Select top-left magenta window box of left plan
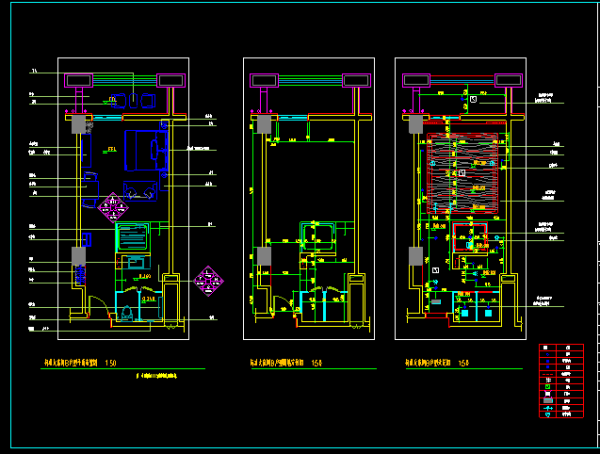600x454 pixels. (x=83, y=81)
